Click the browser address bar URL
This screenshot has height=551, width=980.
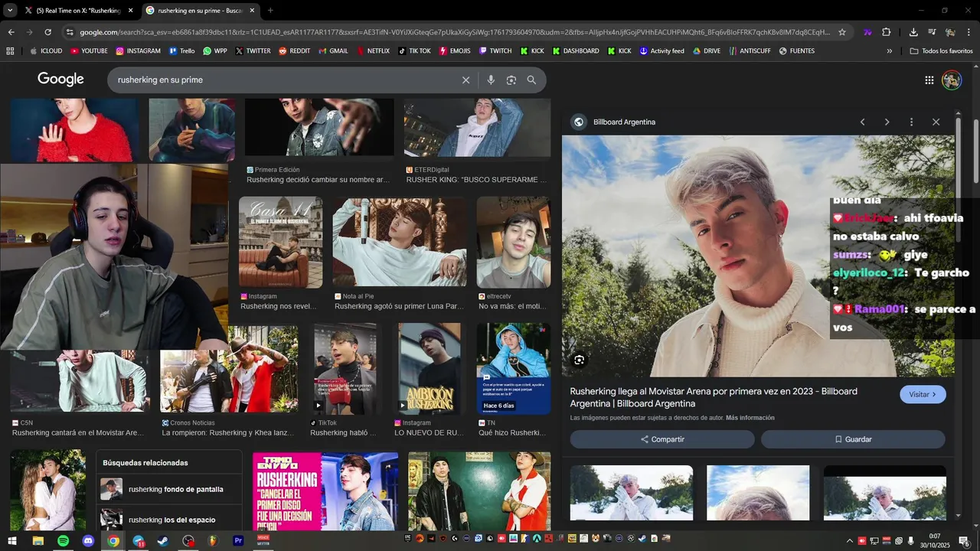tap(455, 32)
